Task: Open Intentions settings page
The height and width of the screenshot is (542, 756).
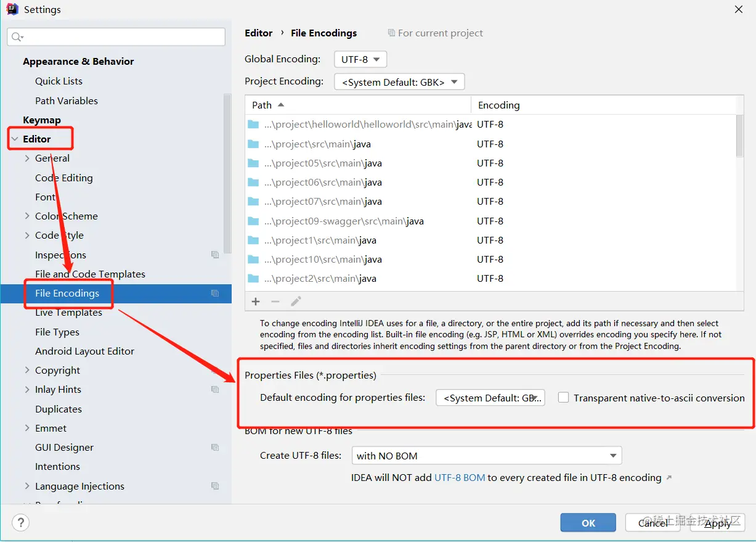Action: click(57, 467)
